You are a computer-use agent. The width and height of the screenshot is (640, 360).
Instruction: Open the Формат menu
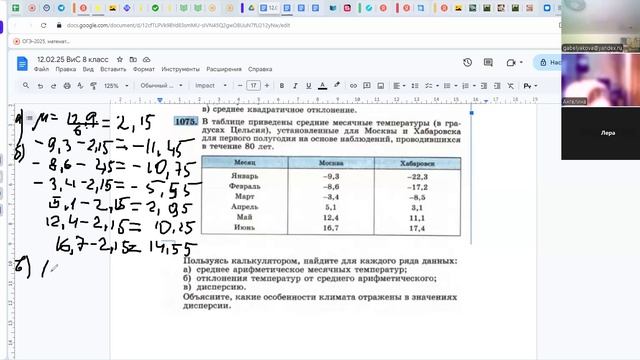(144, 69)
